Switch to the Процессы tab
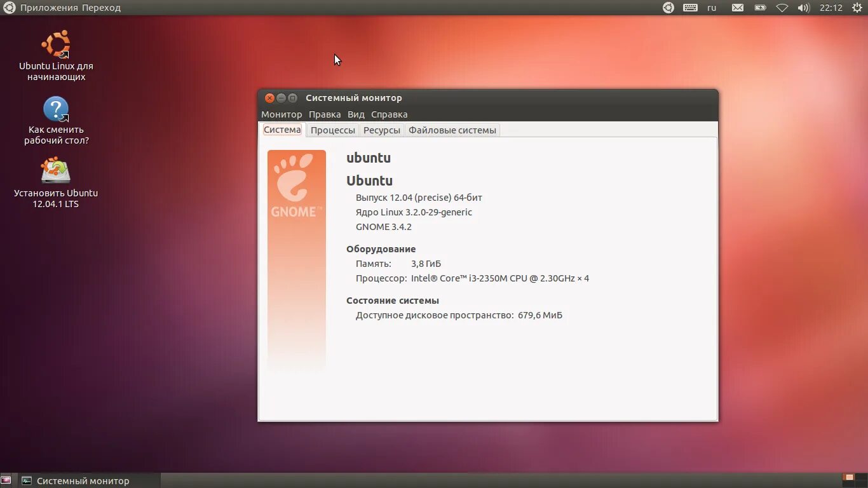Viewport: 868px width, 488px height. coord(333,130)
